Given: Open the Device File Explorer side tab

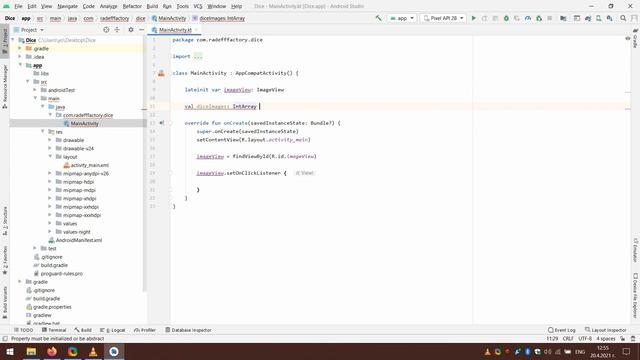Looking at the screenshot, I should (635, 296).
